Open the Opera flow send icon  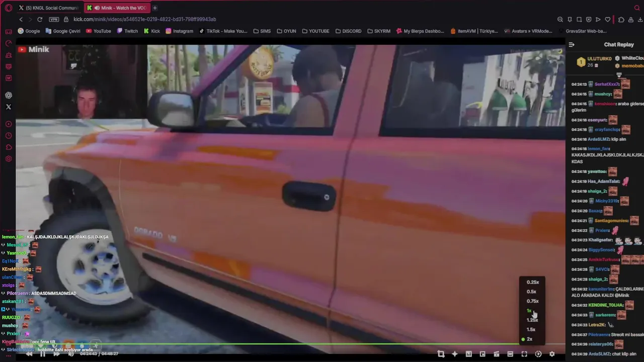click(x=598, y=19)
